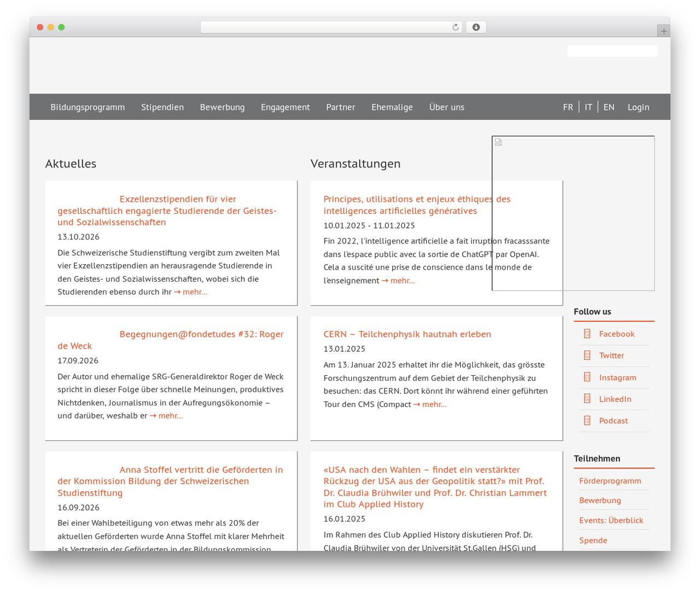Open the Bewerbung link under Teilnehmen
Viewport: 700px width, 593px height.
[600, 501]
